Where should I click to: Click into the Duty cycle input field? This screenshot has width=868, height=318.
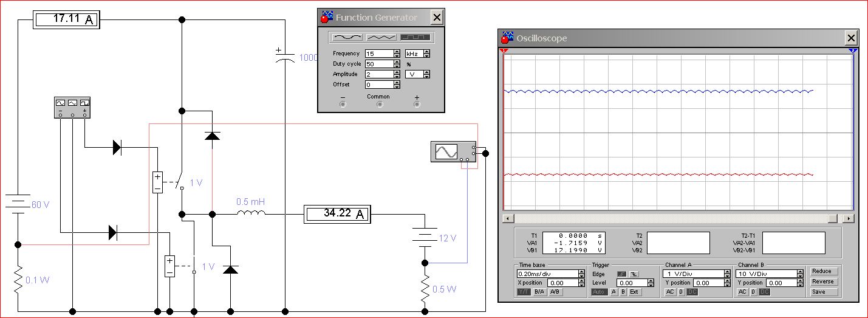(379, 64)
